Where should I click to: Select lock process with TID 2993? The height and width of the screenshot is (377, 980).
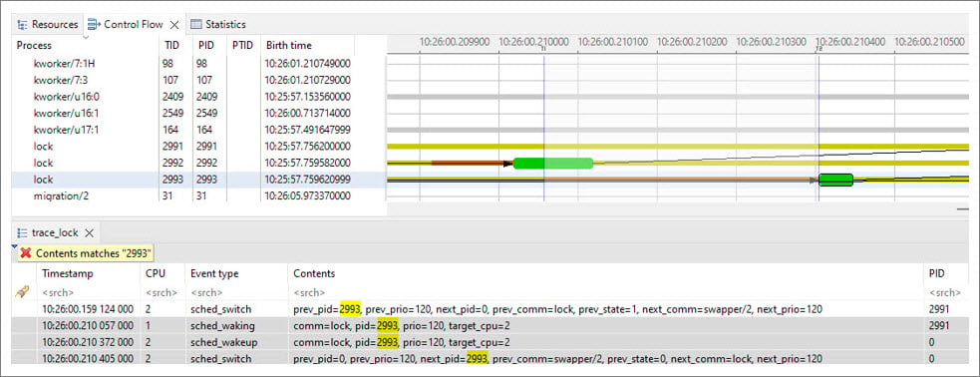(197, 180)
